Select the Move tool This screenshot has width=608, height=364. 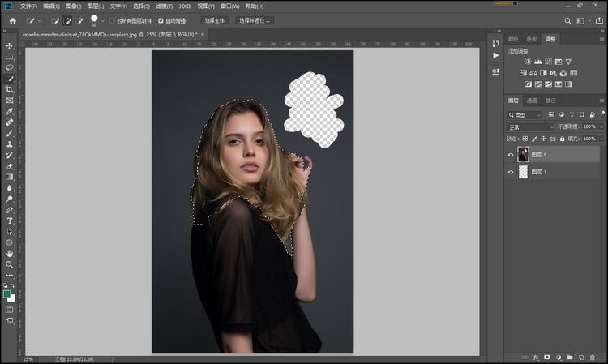(x=10, y=46)
